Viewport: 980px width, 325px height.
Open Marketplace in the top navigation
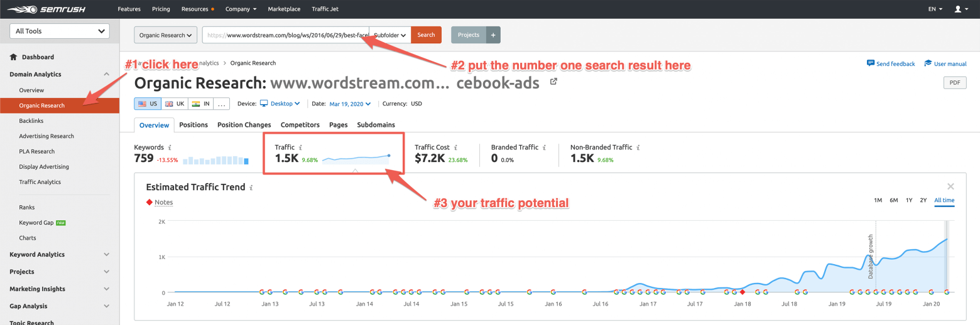tap(284, 9)
